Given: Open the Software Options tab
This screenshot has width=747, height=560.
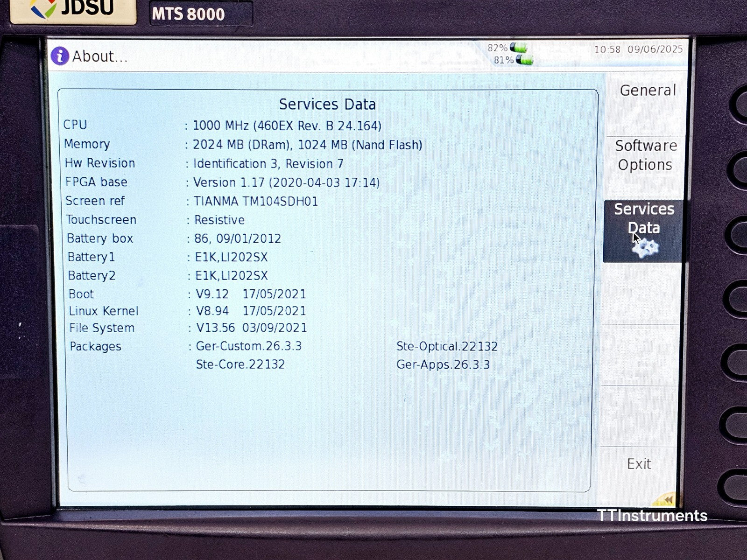Looking at the screenshot, I should (646, 155).
